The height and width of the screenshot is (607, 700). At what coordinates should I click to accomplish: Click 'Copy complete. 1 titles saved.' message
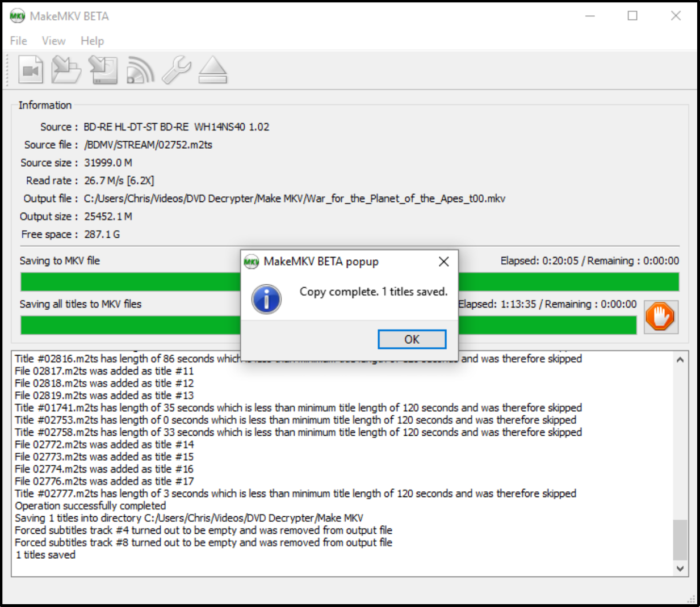tap(374, 292)
